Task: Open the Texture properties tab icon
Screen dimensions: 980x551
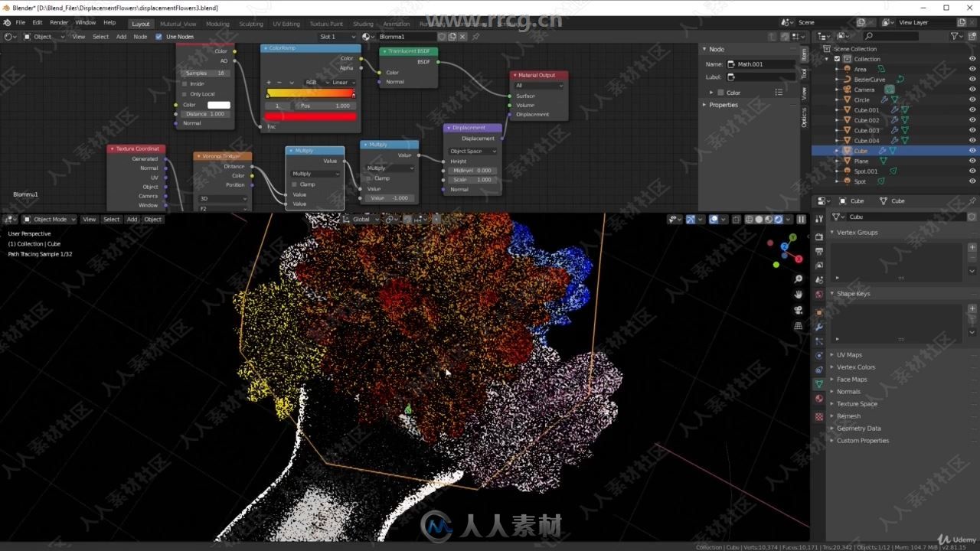Action: [819, 417]
